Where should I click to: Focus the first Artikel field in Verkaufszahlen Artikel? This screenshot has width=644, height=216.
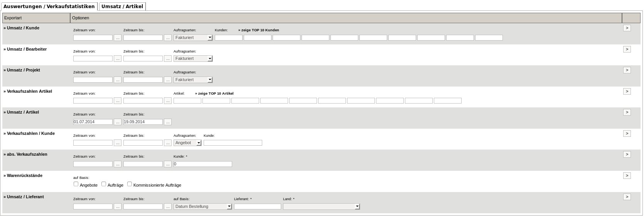[x=187, y=101]
